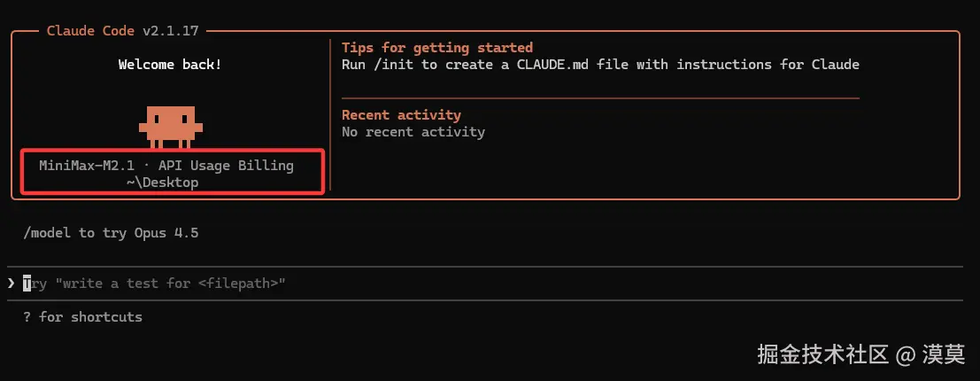Click the "? for shortcuts" hint
980x381 pixels.
click(x=83, y=316)
